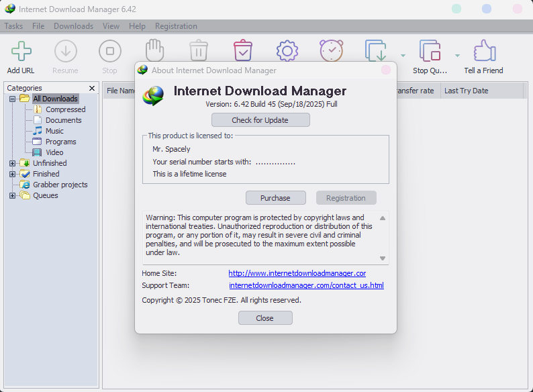The image size is (533, 392).
Task: Click the blue main window title button
Action: tap(487, 9)
